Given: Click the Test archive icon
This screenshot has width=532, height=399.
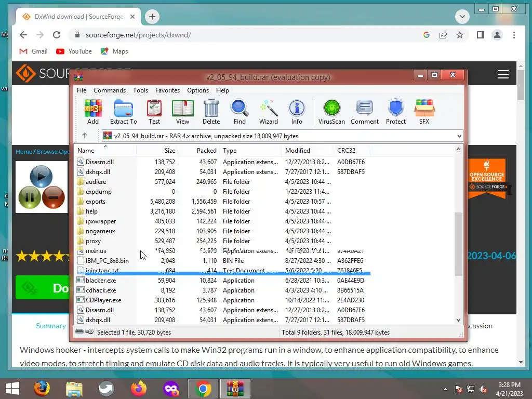Looking at the screenshot, I should [x=154, y=112].
